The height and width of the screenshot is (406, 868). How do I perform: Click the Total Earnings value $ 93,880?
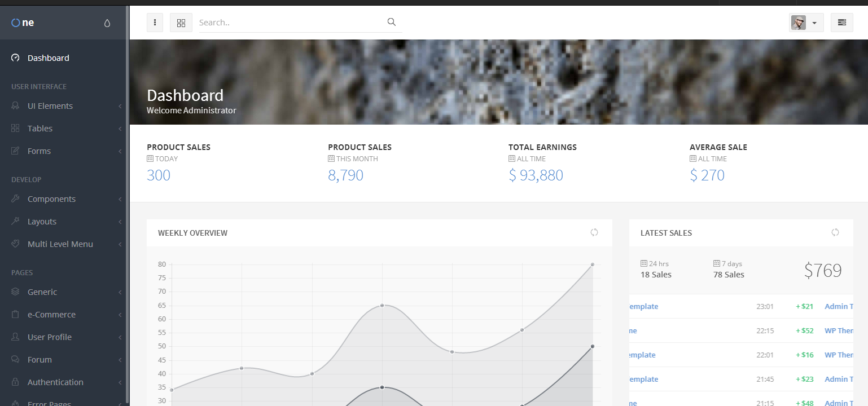click(536, 175)
